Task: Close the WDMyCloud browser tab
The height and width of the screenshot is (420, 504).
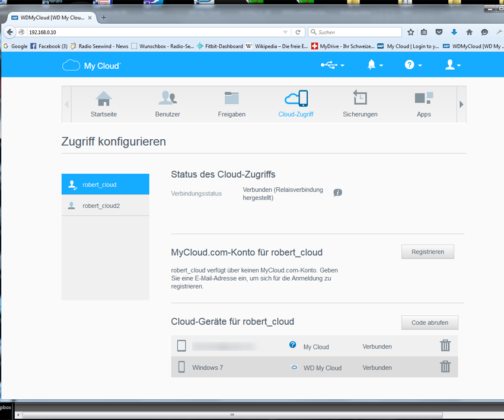Action: click(x=90, y=18)
